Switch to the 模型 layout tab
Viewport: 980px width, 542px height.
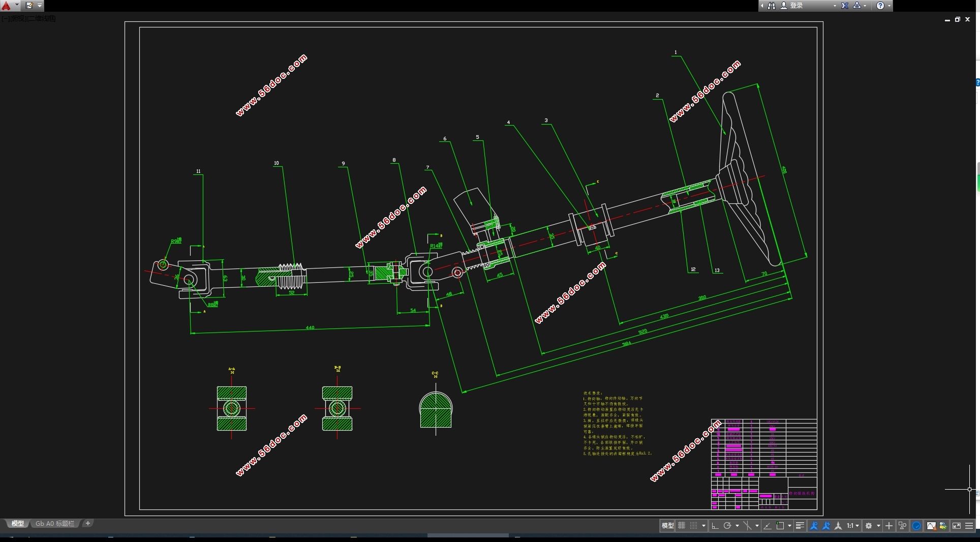[x=17, y=524]
